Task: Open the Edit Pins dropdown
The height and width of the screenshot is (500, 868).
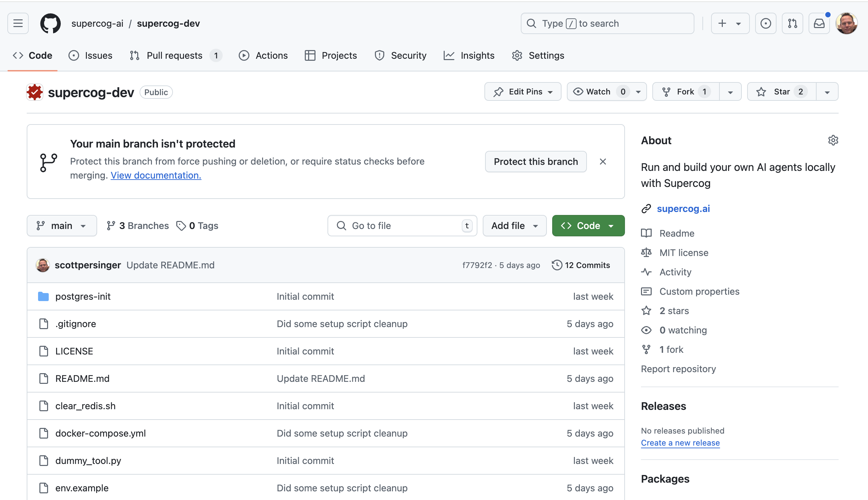Action: click(x=523, y=92)
